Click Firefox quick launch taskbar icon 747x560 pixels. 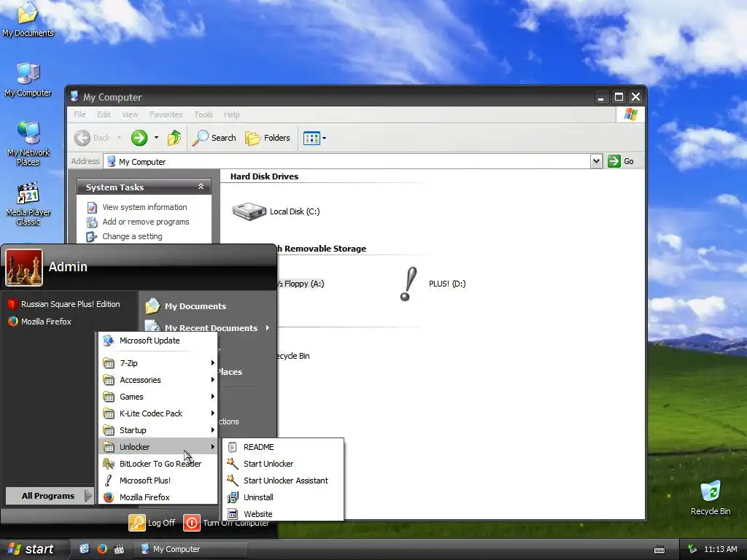[x=102, y=549]
